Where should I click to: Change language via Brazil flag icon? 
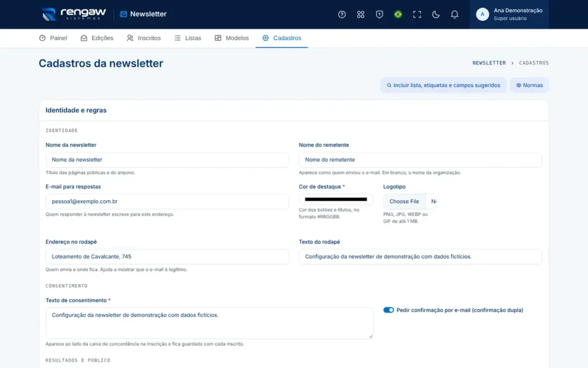[398, 14]
